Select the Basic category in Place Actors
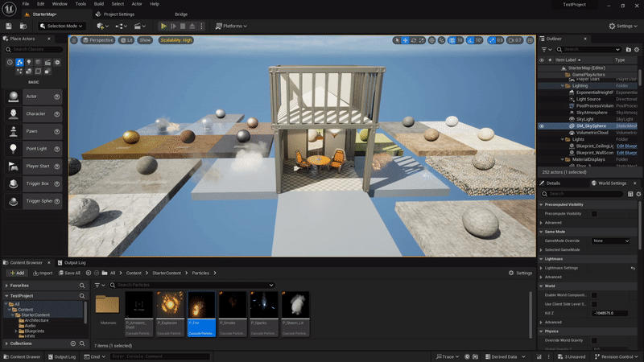Viewport: 644px width, 362px height. point(19,62)
